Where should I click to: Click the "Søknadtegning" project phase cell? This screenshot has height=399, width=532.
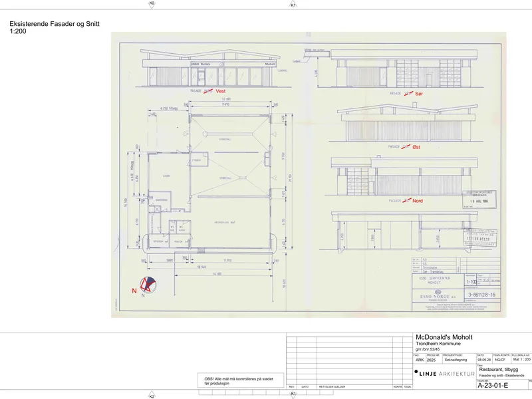point(456,360)
